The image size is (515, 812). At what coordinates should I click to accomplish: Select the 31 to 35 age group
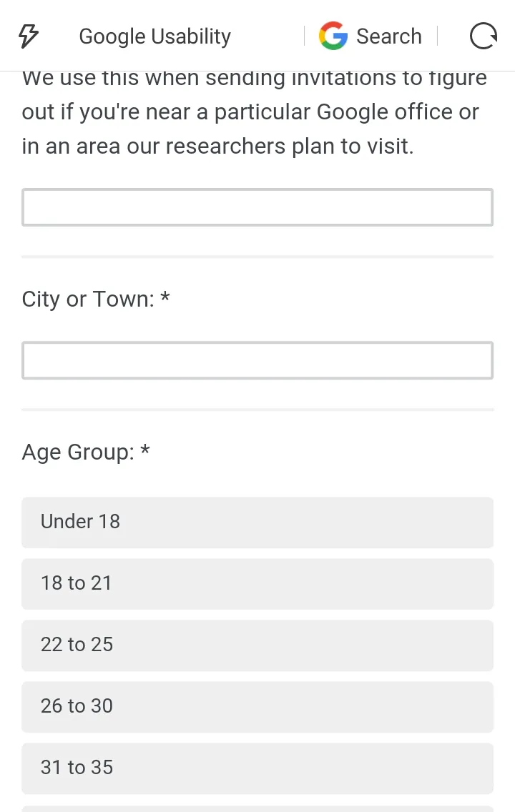click(x=257, y=768)
